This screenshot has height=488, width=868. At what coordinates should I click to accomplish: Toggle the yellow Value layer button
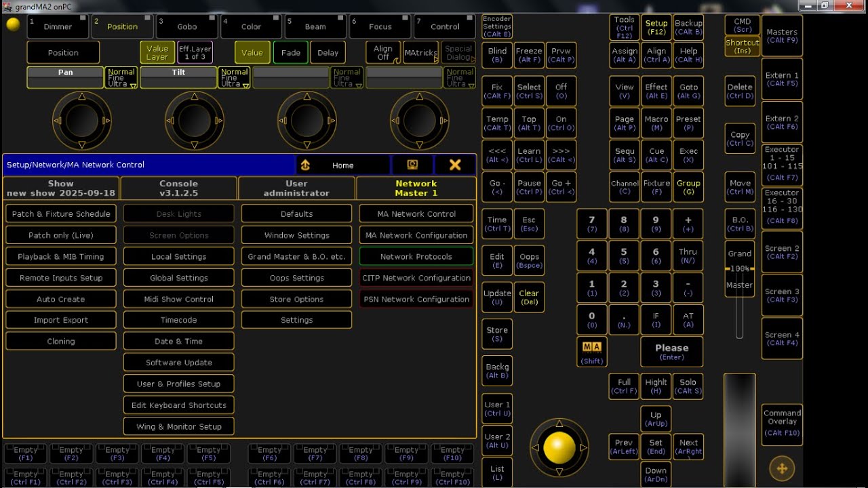pyautogui.click(x=252, y=53)
